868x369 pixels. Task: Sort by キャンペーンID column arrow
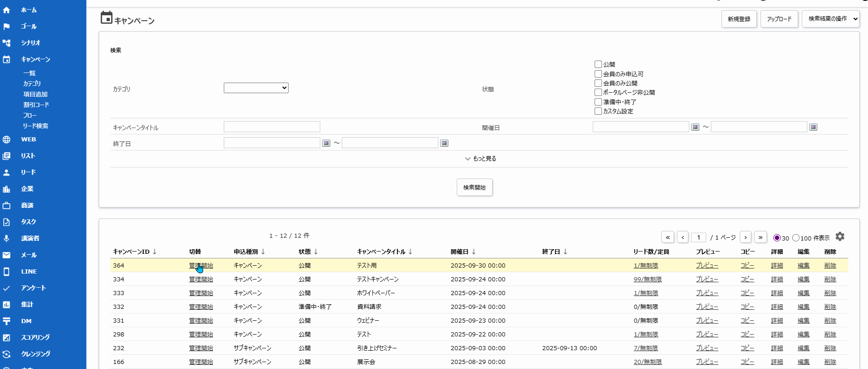click(x=155, y=252)
